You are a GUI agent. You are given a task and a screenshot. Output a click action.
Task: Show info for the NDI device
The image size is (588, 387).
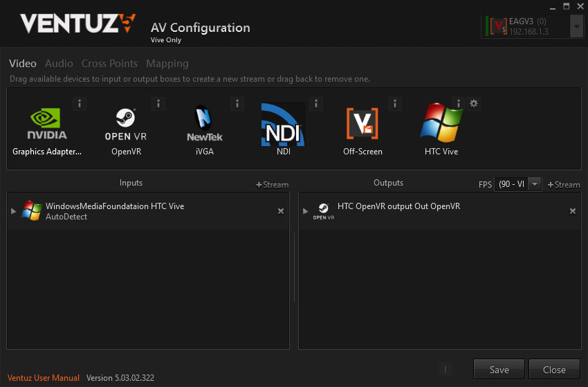pos(316,104)
